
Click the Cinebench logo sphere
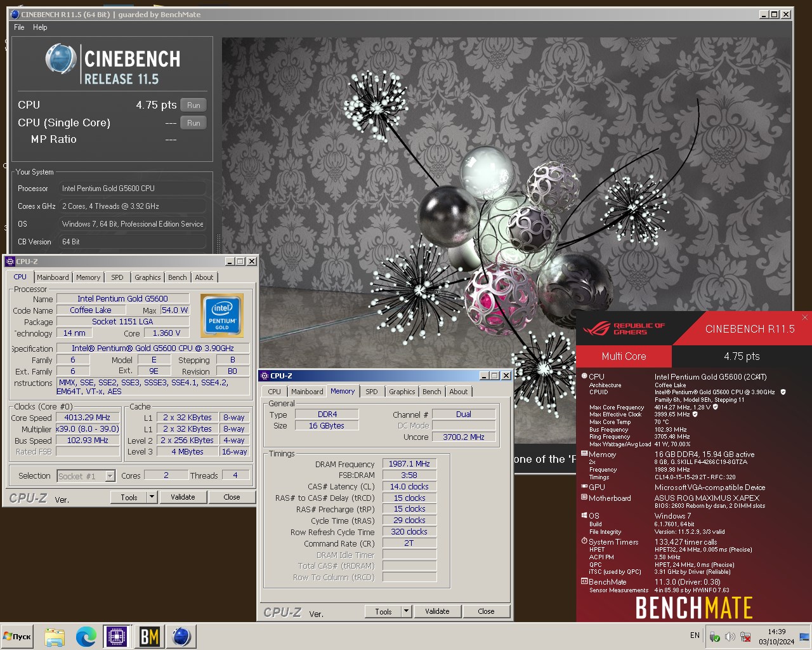(61, 59)
